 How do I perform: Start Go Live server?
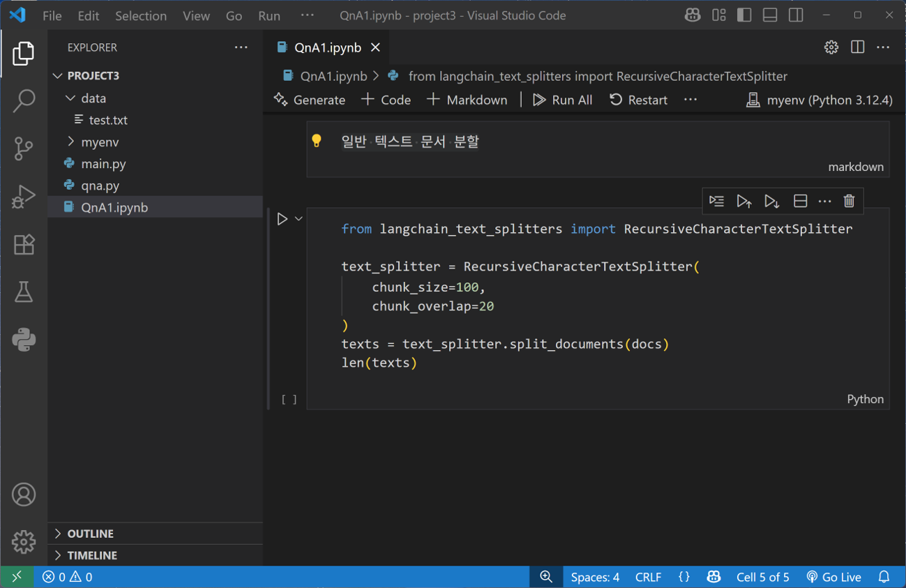(834, 577)
